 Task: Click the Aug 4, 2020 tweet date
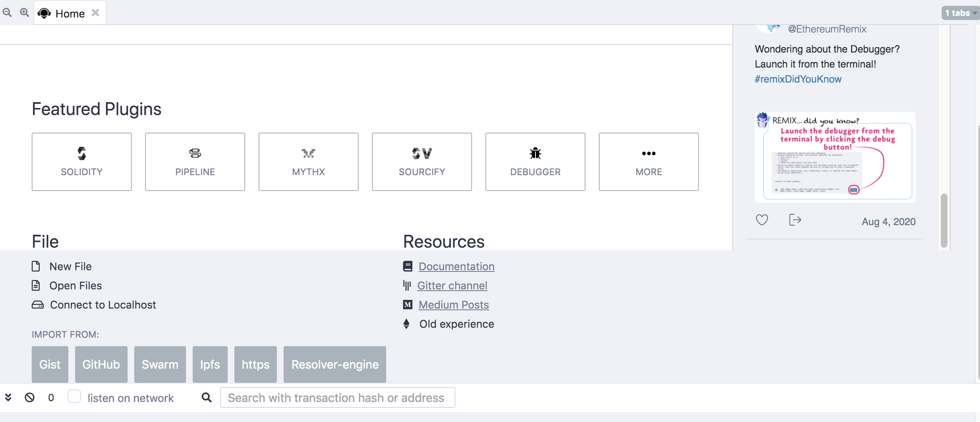tap(889, 222)
